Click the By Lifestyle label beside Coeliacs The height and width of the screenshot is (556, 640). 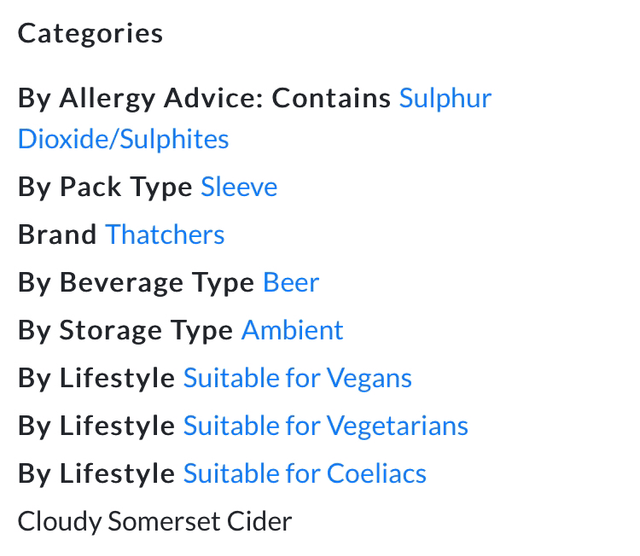pyautogui.click(x=96, y=474)
